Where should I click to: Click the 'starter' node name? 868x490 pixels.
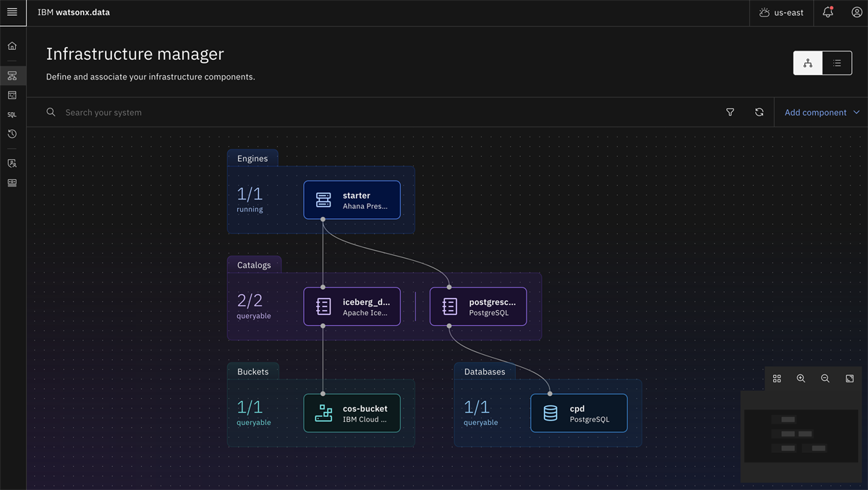point(357,195)
